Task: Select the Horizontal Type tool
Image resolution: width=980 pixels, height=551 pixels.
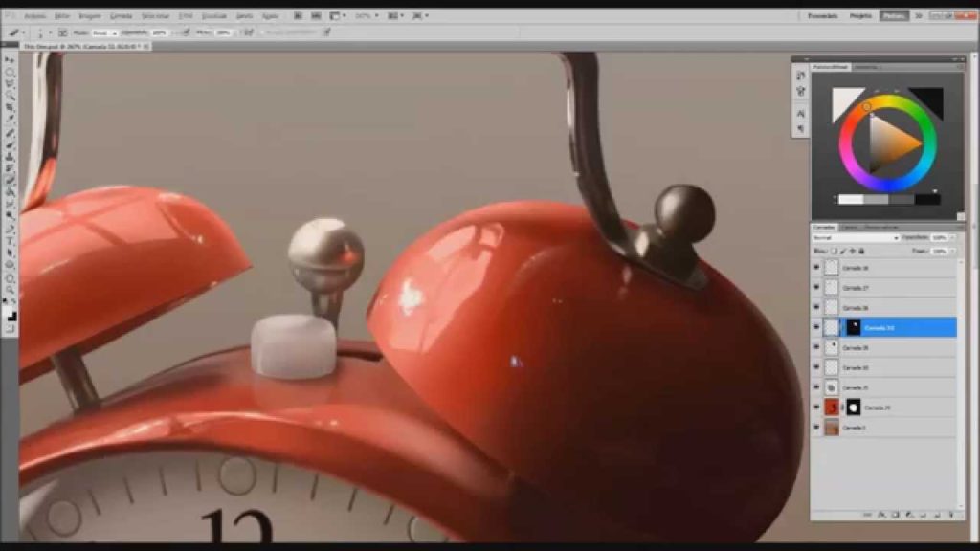Action: pyautogui.click(x=11, y=240)
